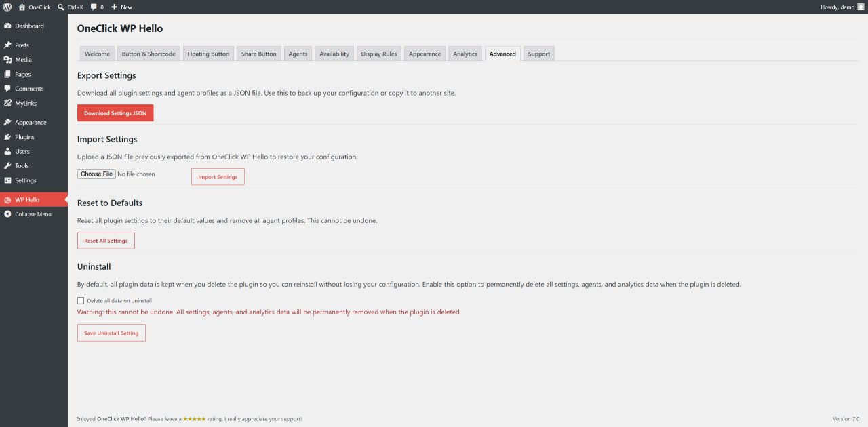
Task: Click the MyLinks icon in sidebar
Action: [7, 103]
